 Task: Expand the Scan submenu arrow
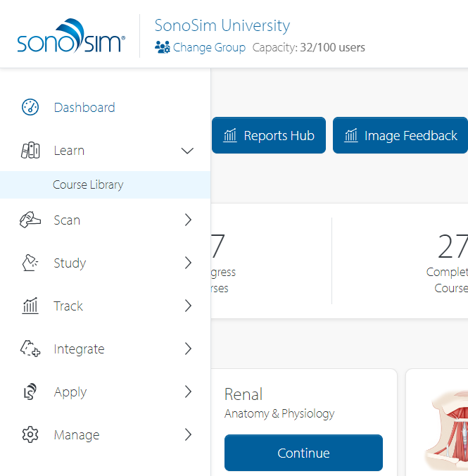188,220
